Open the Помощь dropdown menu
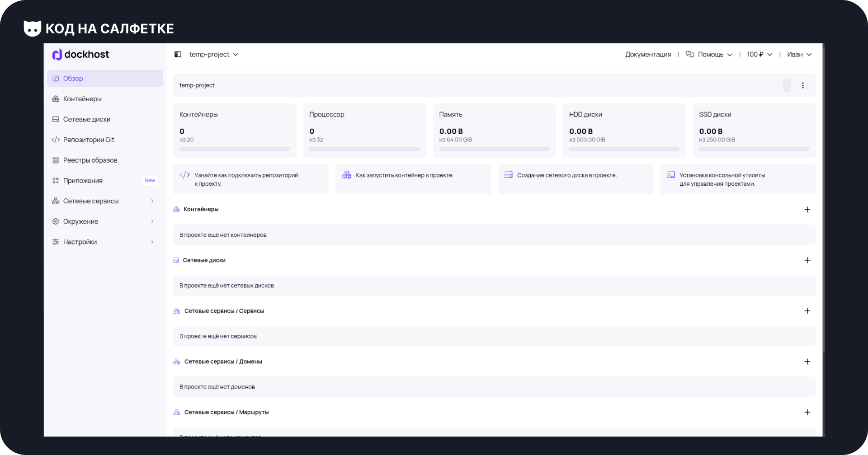 tap(714, 54)
